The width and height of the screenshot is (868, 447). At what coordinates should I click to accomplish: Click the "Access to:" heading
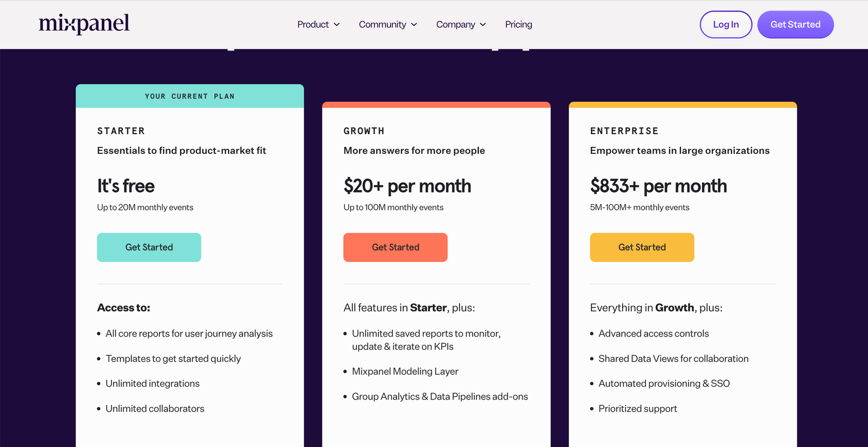coord(124,308)
